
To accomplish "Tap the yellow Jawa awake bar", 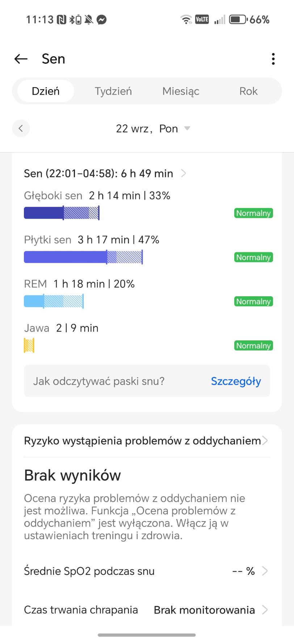I will (x=29, y=345).
